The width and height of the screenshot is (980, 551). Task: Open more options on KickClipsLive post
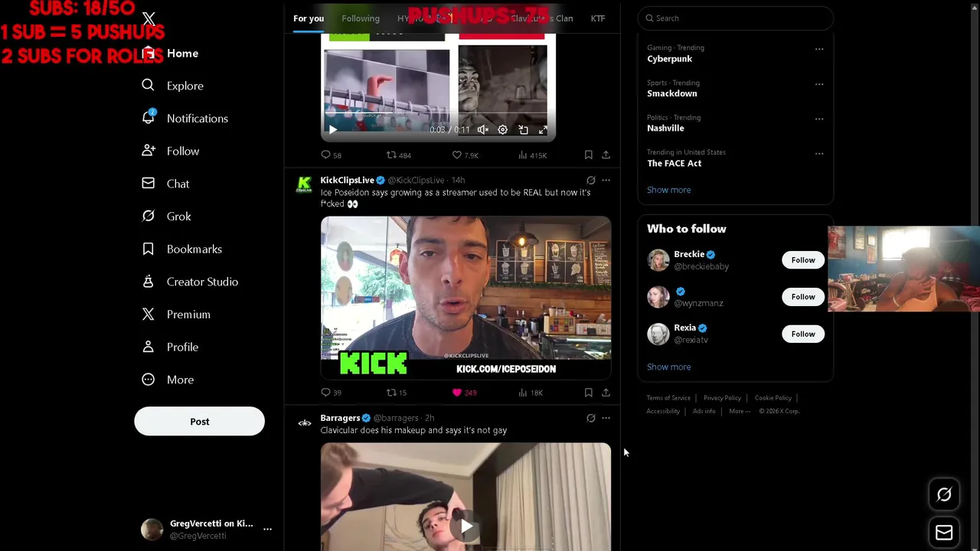coord(606,181)
